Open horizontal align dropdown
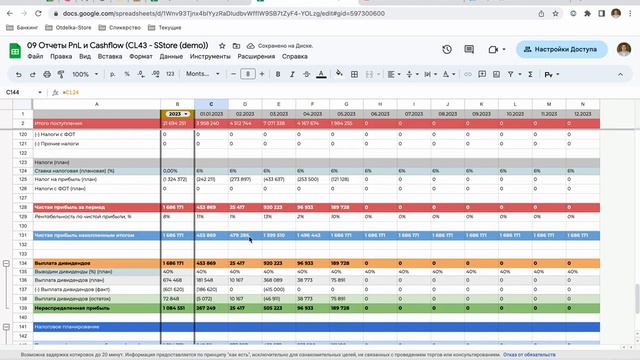Viewport: 640px width, 360px height. tap(394, 74)
